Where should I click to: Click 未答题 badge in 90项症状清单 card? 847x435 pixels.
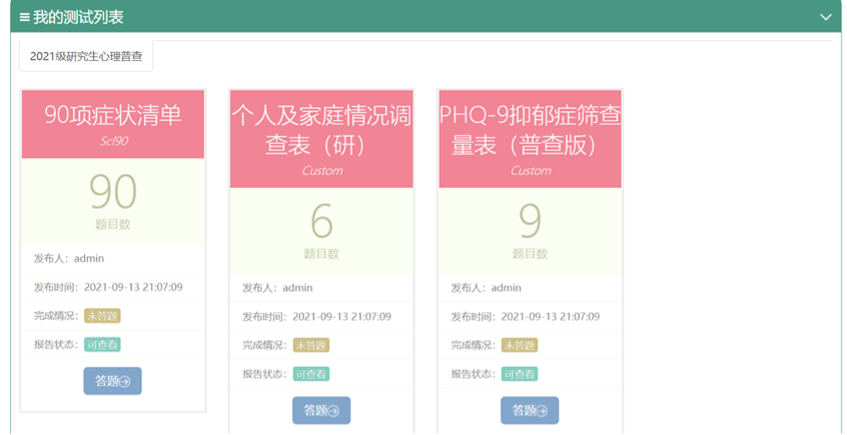tap(102, 316)
